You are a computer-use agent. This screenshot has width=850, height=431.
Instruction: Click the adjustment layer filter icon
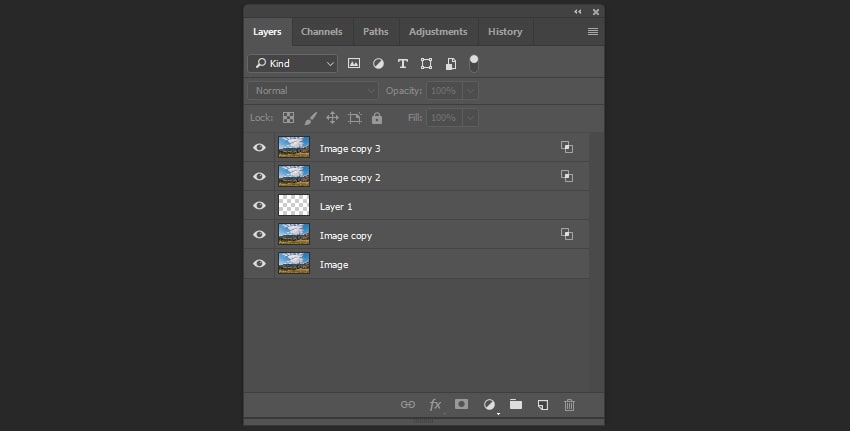(x=379, y=63)
